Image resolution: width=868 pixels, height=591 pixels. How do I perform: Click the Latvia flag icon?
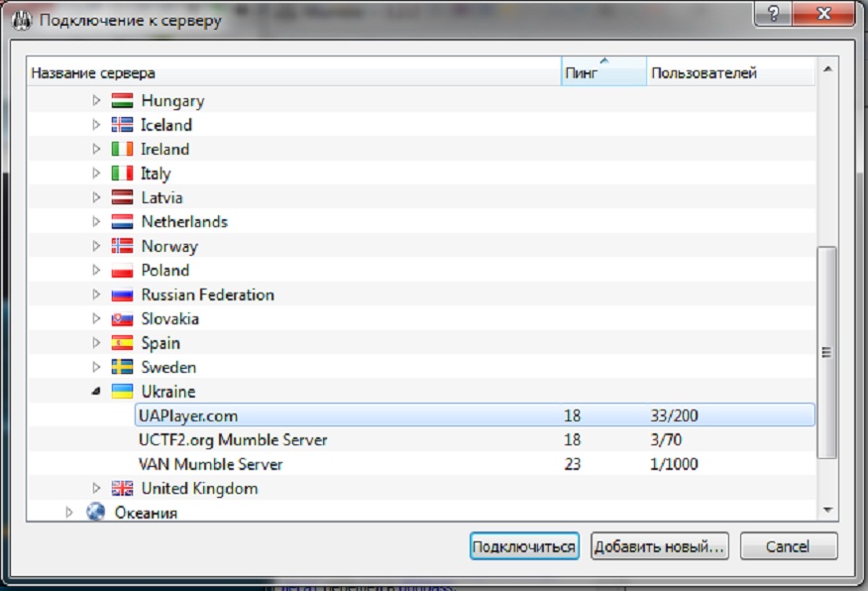coord(122,197)
